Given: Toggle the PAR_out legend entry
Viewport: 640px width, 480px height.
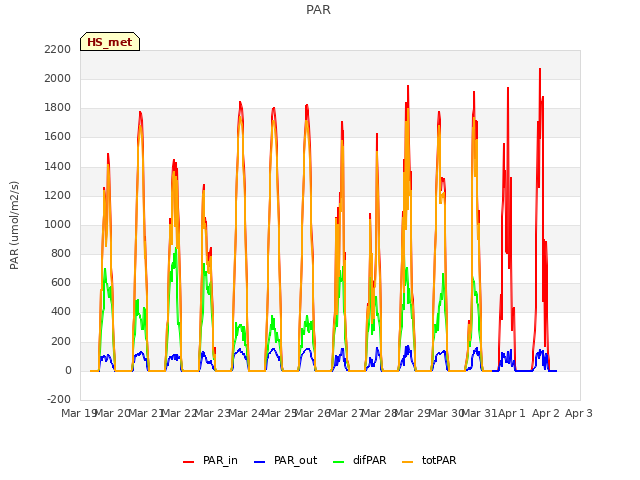Looking at the screenshot, I should 285,460.
